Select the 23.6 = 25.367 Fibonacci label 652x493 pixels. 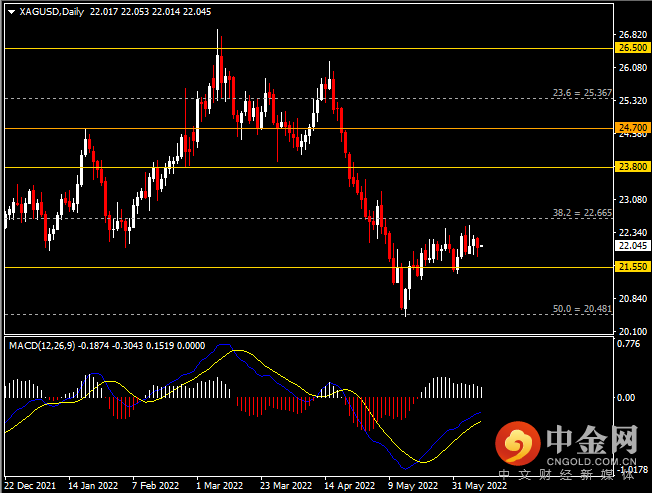pos(582,93)
